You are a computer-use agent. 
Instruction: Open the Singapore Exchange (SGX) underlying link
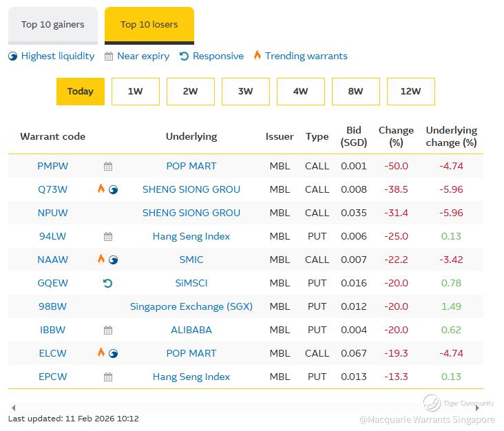191,306
